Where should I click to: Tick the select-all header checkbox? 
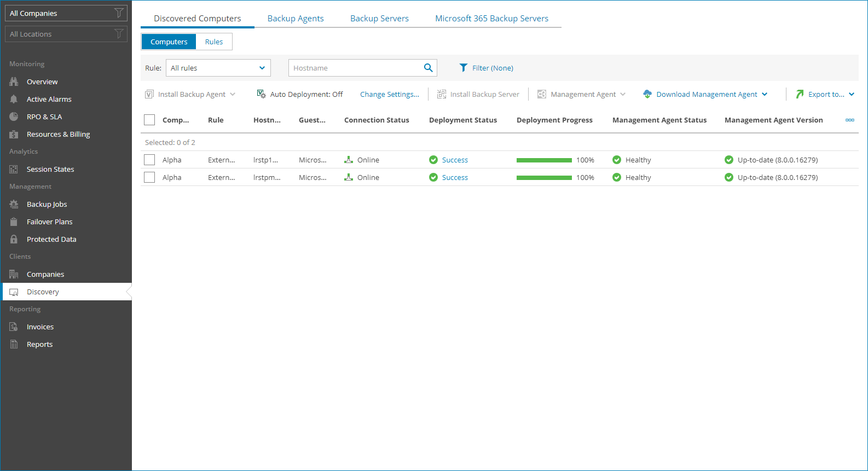click(149, 120)
